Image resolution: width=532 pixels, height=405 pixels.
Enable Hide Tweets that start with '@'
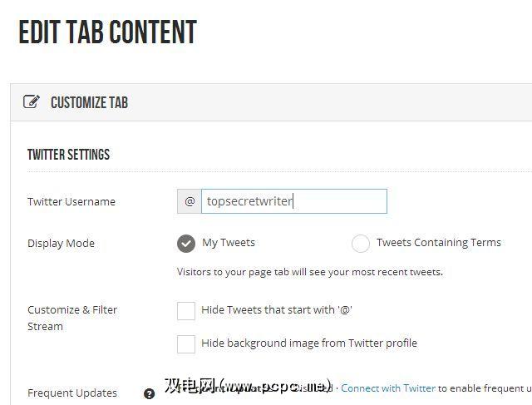(x=186, y=310)
